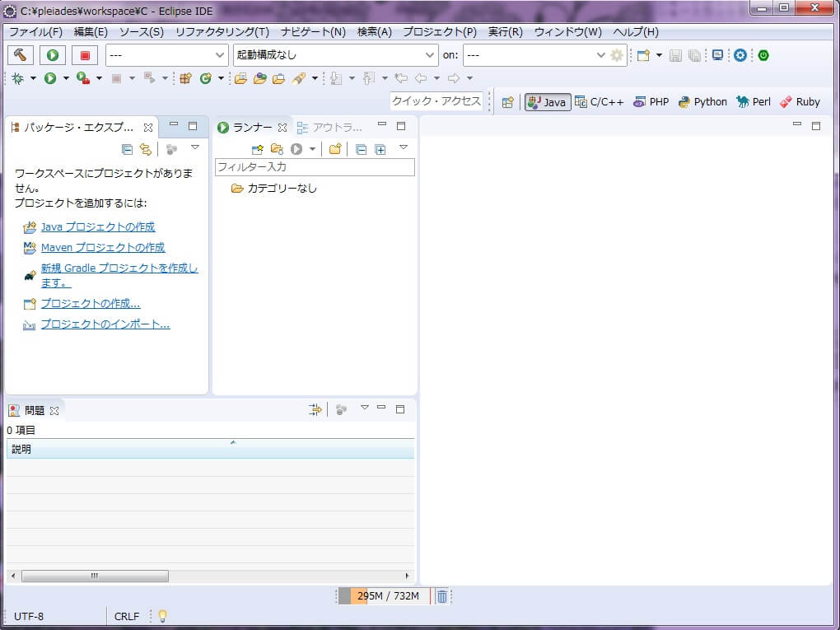Click the Debug bug icon
840x630 pixels.
coord(18,79)
